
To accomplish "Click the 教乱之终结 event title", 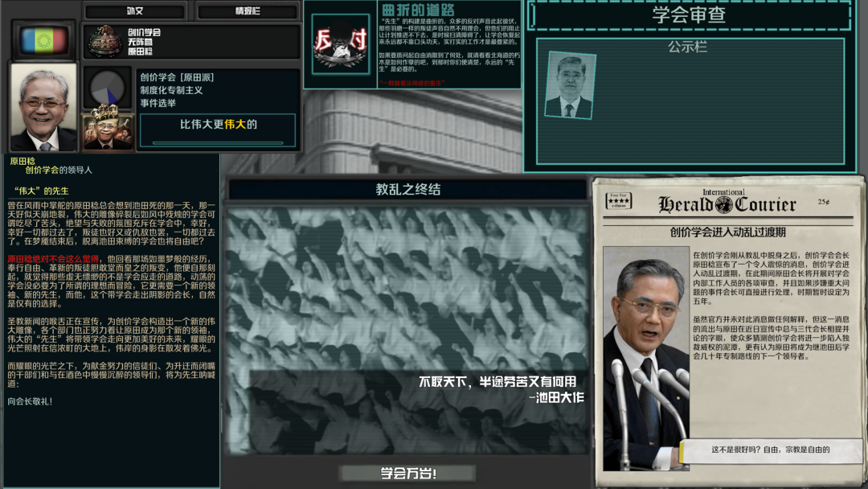I will pos(408,189).
